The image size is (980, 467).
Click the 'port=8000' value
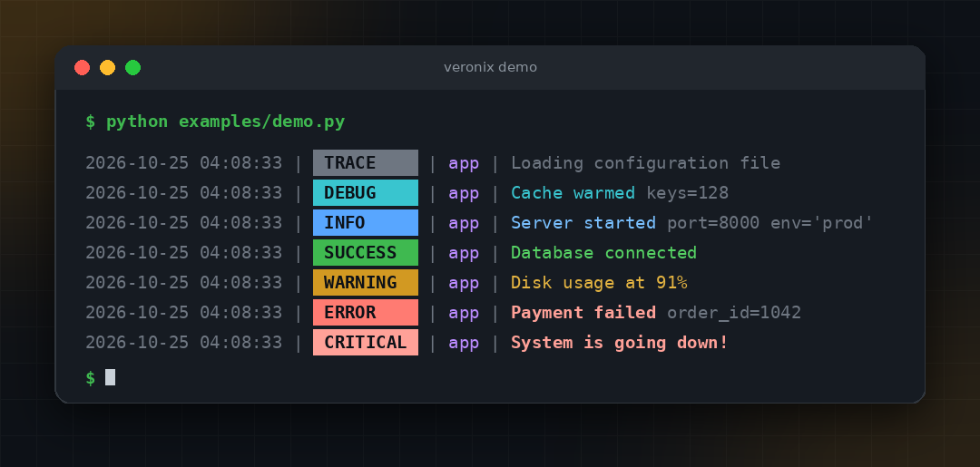click(x=713, y=223)
